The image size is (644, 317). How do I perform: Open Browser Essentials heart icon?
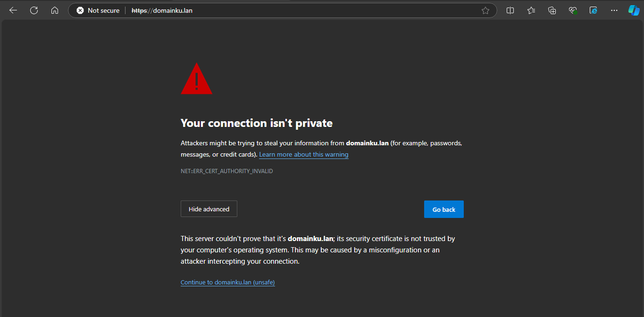point(572,10)
